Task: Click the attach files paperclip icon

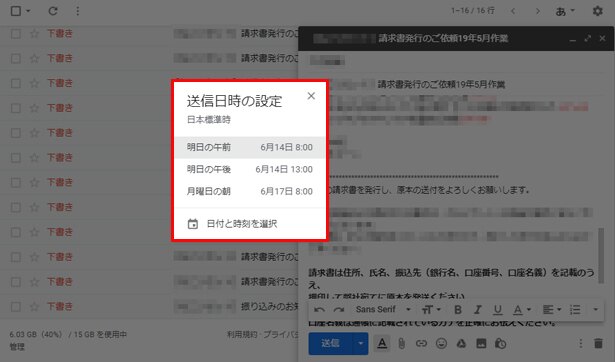Action: tap(402, 344)
